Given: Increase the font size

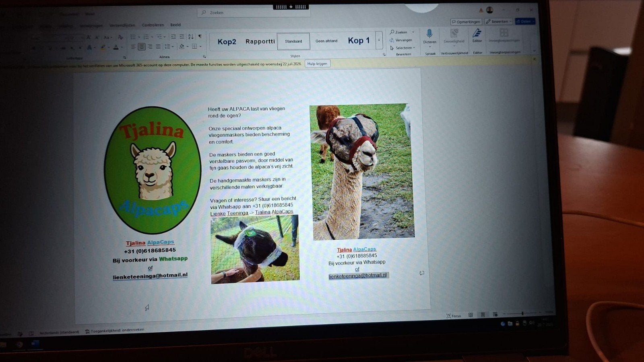Looking at the screenshot, I should (89, 37).
